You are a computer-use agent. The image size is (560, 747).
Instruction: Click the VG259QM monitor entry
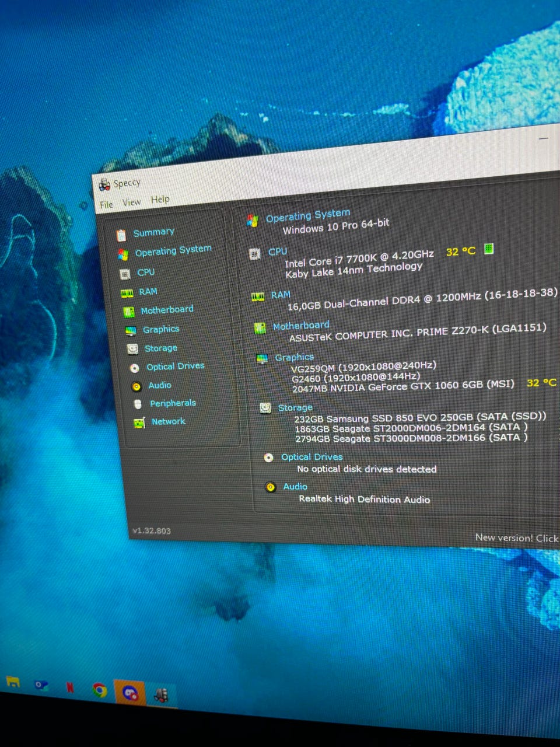[x=363, y=367]
